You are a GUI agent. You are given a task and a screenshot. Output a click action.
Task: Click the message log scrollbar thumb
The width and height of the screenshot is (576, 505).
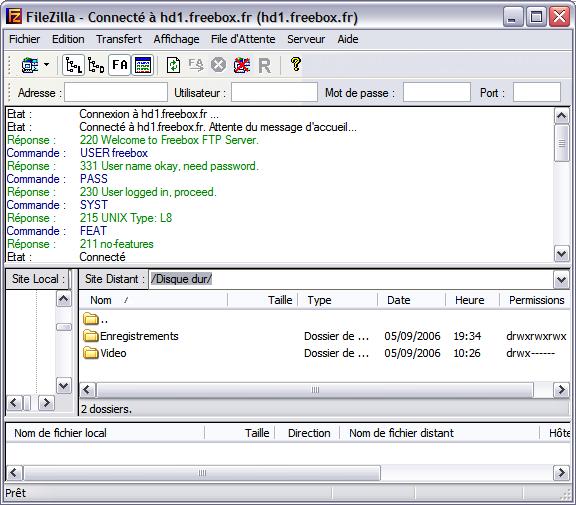[x=562, y=143]
